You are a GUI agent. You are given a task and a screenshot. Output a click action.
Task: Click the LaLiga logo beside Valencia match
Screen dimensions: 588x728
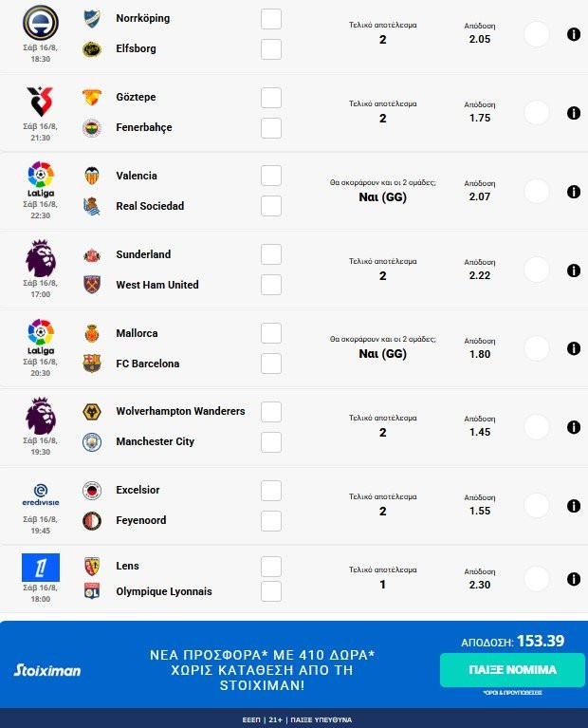40,178
